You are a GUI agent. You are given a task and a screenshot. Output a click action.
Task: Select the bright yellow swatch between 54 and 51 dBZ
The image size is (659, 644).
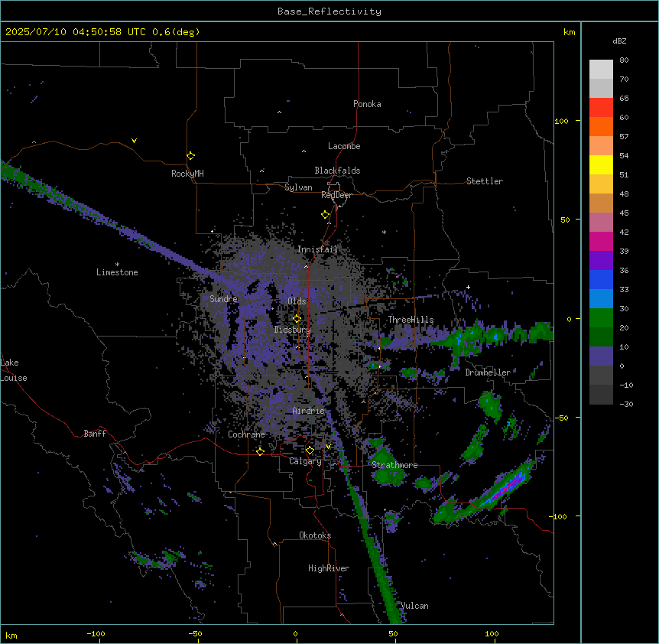pos(601,164)
